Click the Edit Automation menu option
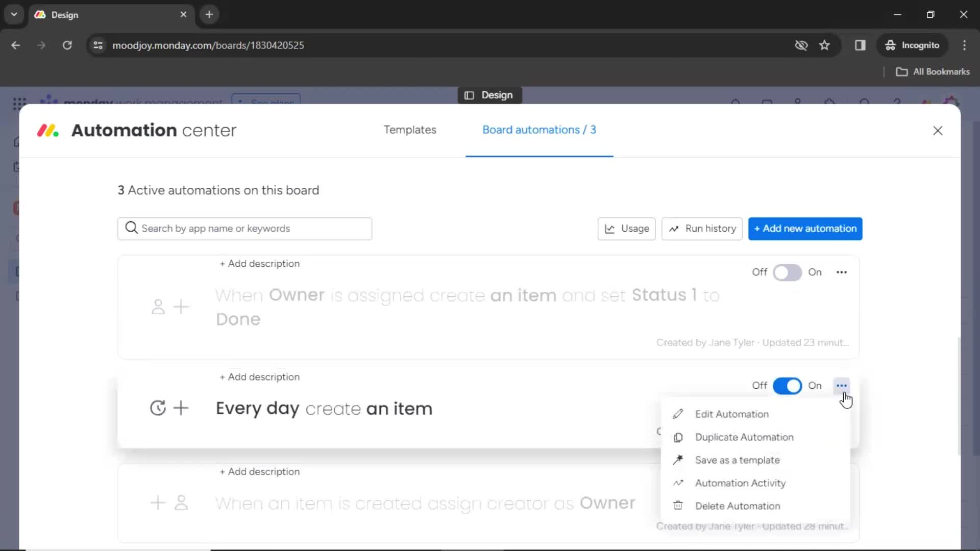 [732, 414]
